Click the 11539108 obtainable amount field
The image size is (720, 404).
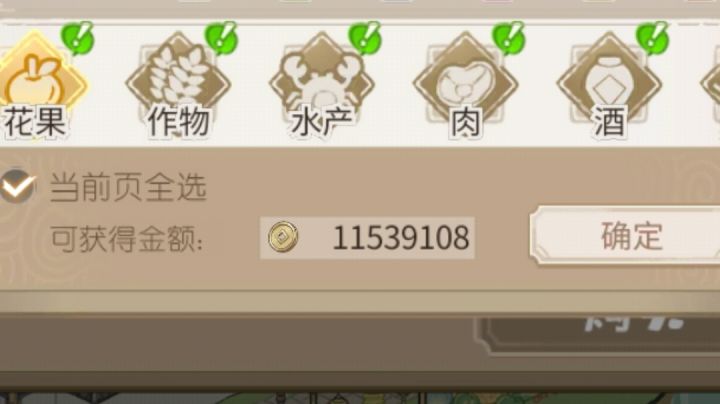coord(367,238)
